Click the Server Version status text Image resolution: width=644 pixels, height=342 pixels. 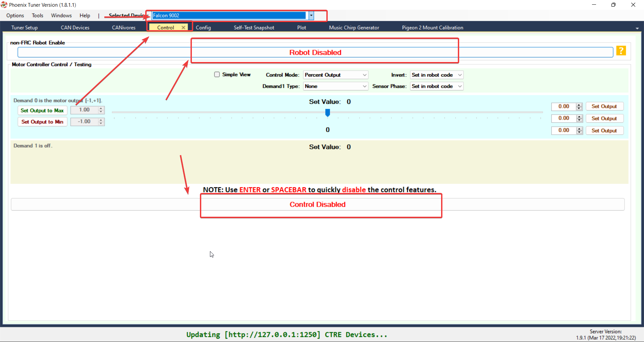coord(606,335)
